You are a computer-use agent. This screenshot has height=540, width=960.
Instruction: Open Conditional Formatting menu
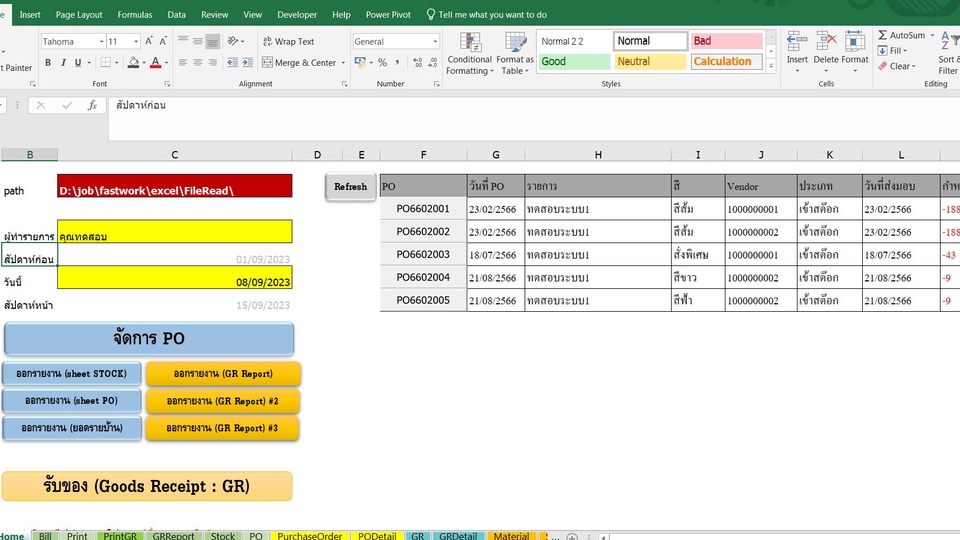point(469,54)
